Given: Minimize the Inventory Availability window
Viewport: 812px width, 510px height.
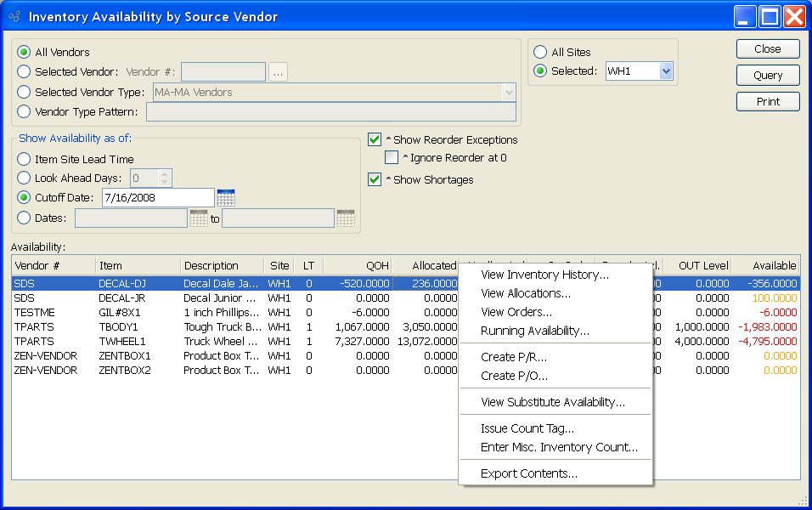Looking at the screenshot, I should (745, 16).
